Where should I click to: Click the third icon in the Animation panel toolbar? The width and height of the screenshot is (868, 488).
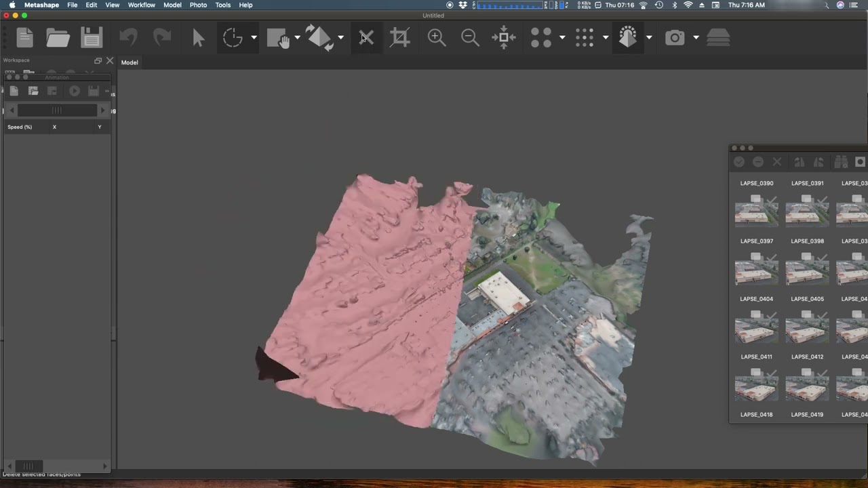pyautogui.click(x=52, y=91)
